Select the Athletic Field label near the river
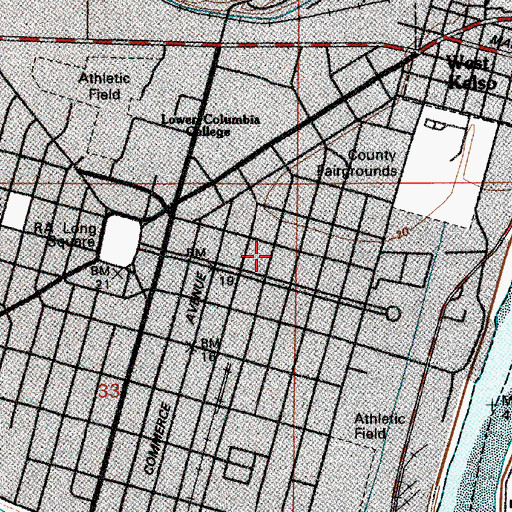 tap(379, 426)
